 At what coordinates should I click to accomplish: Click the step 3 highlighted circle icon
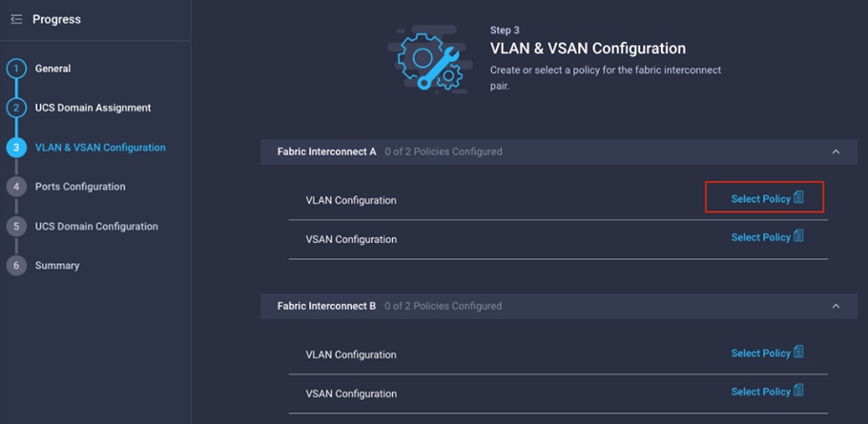point(16,148)
